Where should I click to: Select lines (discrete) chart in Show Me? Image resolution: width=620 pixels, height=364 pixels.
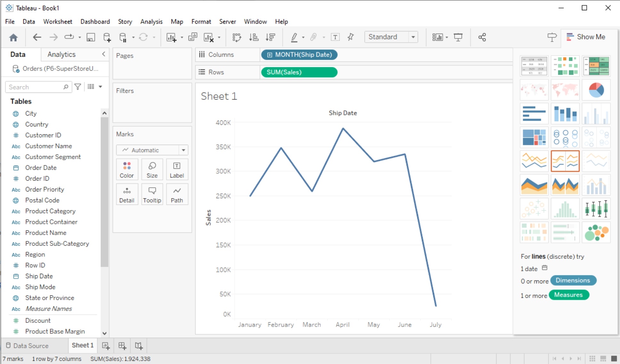[x=565, y=161]
